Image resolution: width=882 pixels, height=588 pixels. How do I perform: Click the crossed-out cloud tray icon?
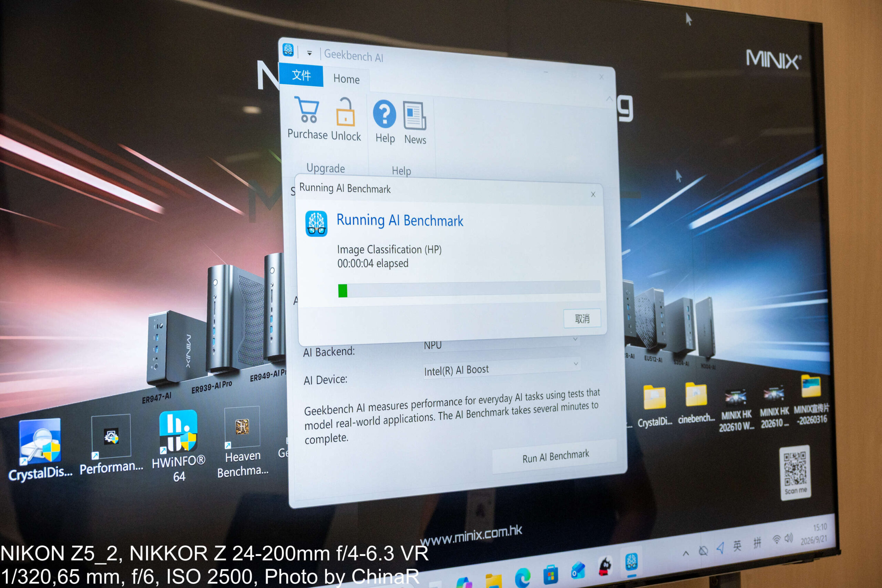point(703,551)
